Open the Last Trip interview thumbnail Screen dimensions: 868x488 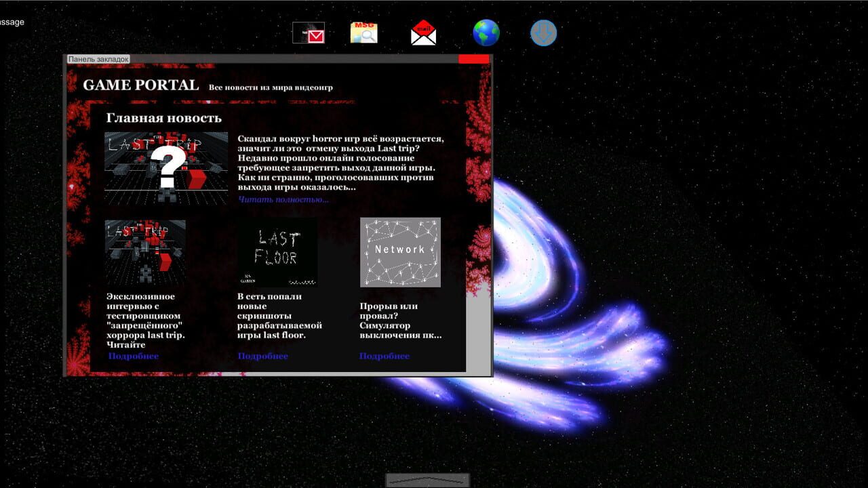pos(145,252)
